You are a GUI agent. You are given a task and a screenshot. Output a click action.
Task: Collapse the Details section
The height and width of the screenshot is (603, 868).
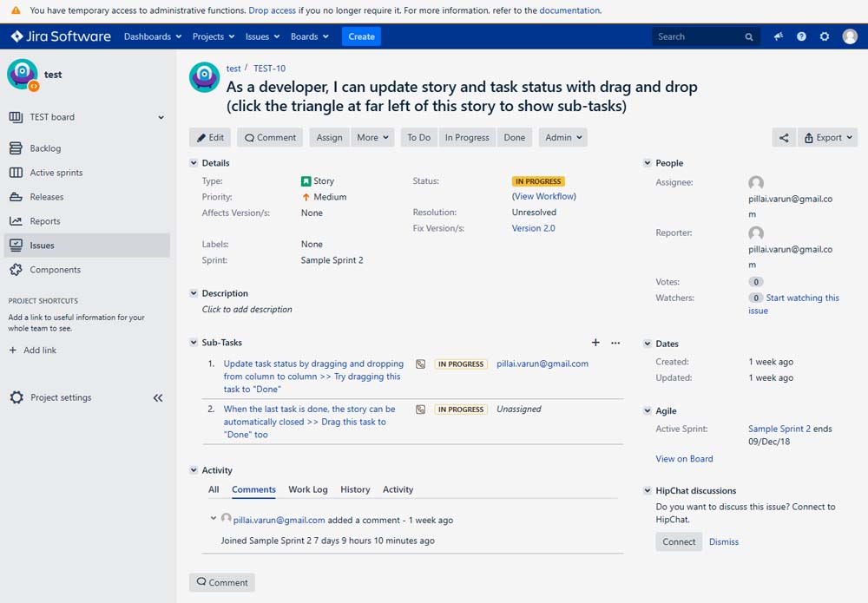(x=194, y=162)
